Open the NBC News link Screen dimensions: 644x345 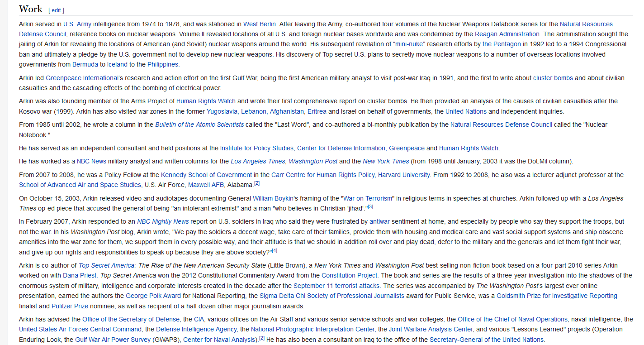click(91, 161)
